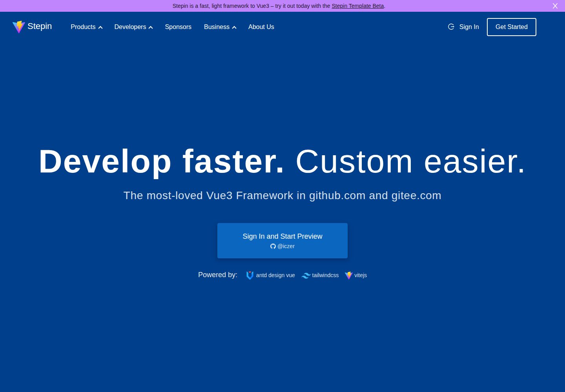565x392 pixels.
Task: Click the "Custom easier." heading text
Action: pyautogui.click(x=410, y=162)
